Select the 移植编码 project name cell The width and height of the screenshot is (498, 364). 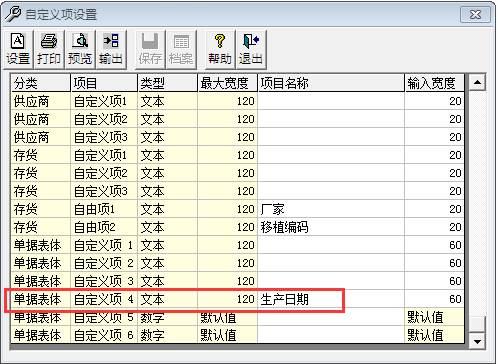coord(331,227)
